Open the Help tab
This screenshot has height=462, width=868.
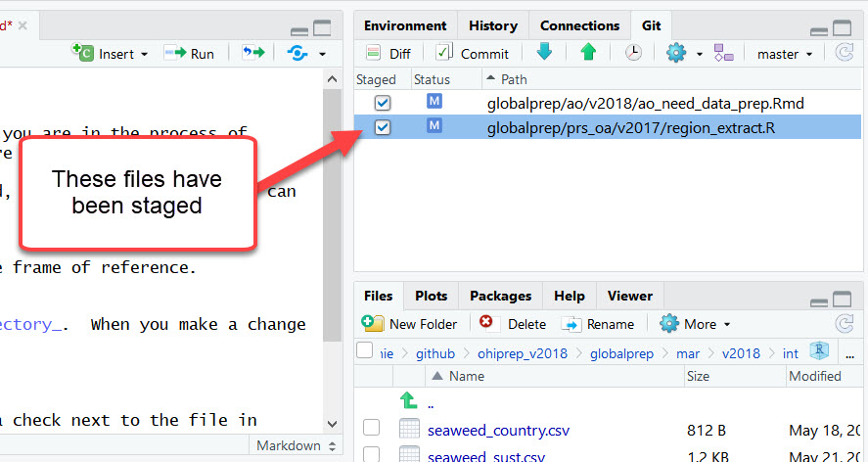(x=570, y=296)
